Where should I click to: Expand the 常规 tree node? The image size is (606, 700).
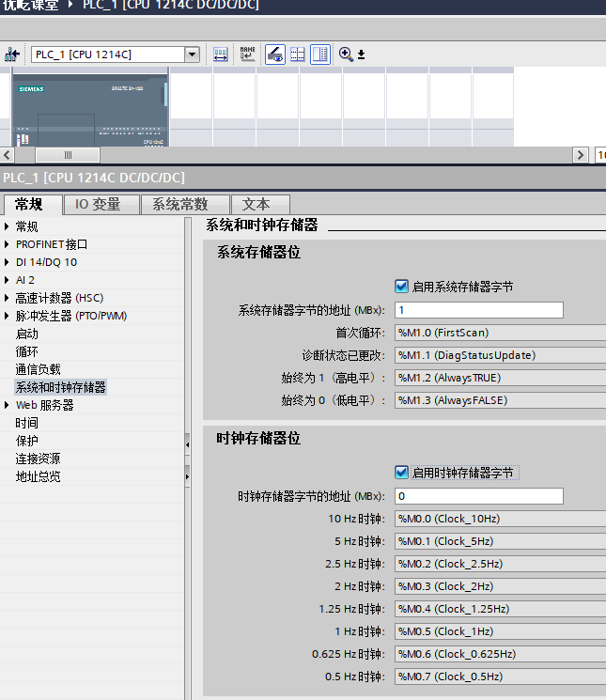[x=7, y=226]
